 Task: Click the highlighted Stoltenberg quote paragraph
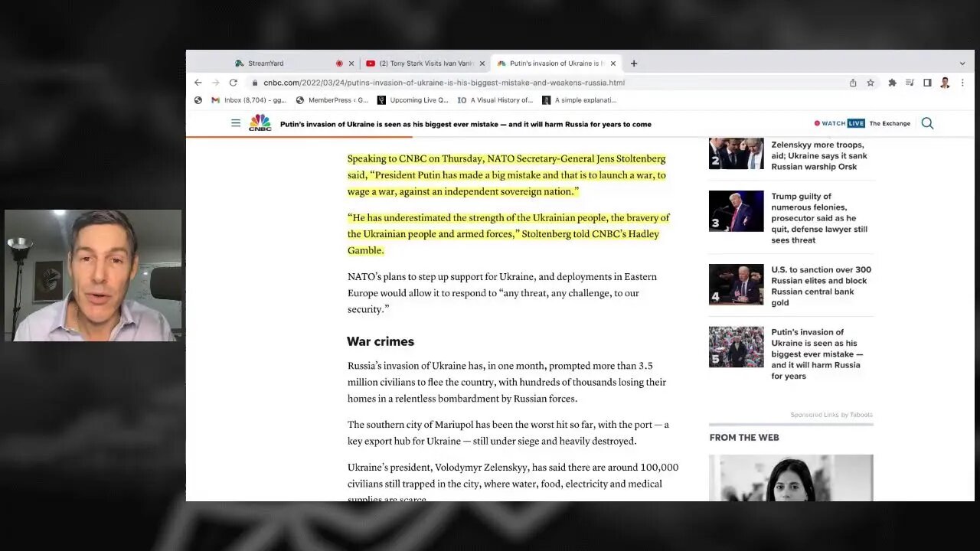pyautogui.click(x=507, y=175)
